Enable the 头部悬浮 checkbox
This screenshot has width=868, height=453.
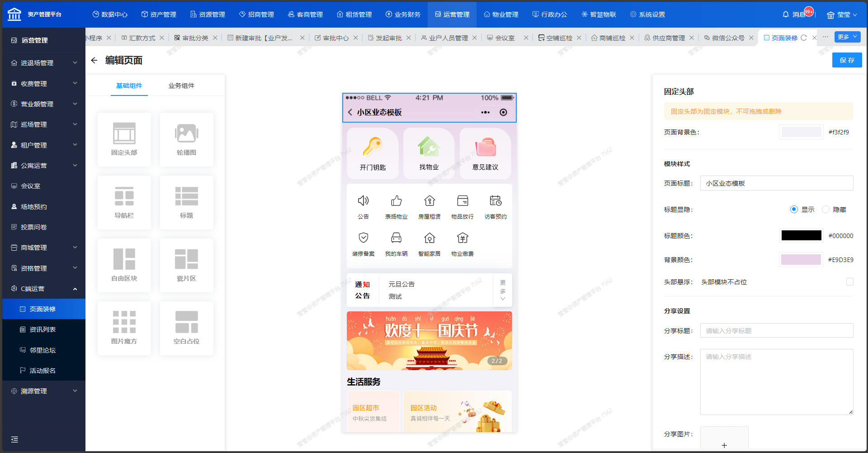850,282
